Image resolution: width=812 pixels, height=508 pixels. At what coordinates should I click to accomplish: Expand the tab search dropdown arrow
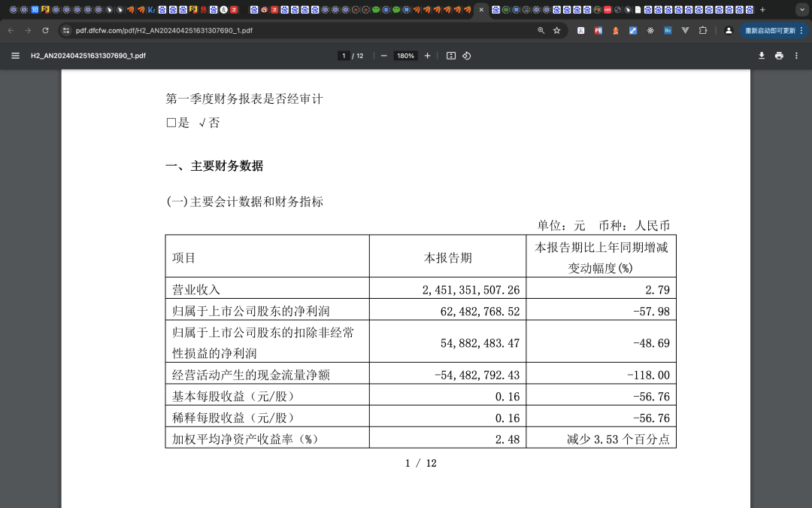click(x=801, y=9)
